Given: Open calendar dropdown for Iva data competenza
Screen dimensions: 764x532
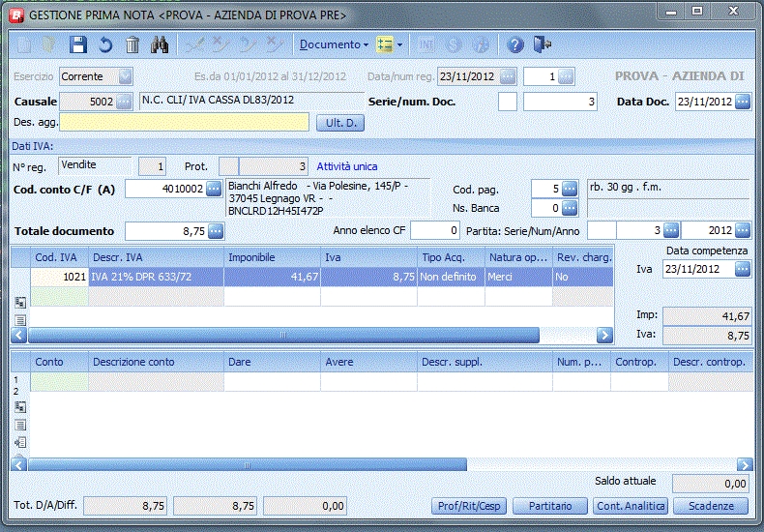Looking at the screenshot, I should click(742, 270).
